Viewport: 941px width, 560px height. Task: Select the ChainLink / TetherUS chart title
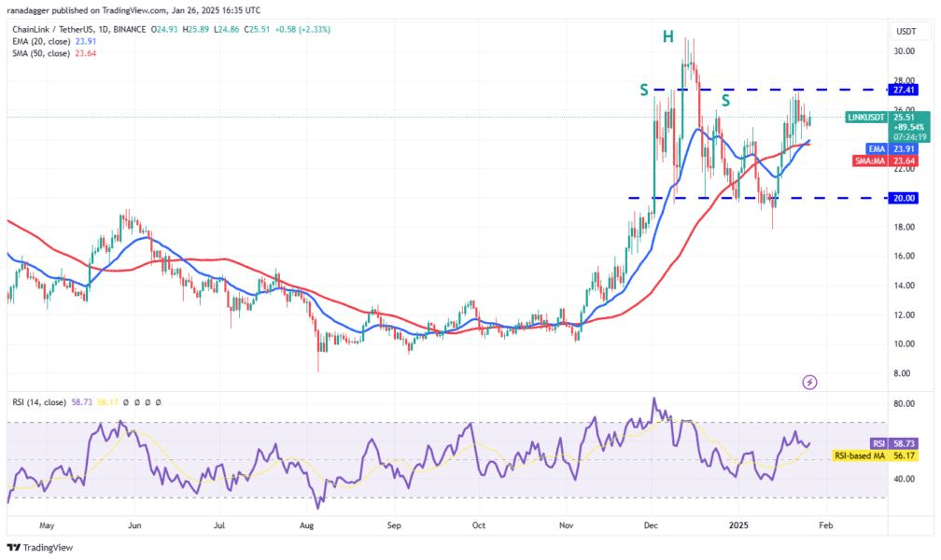(79, 30)
